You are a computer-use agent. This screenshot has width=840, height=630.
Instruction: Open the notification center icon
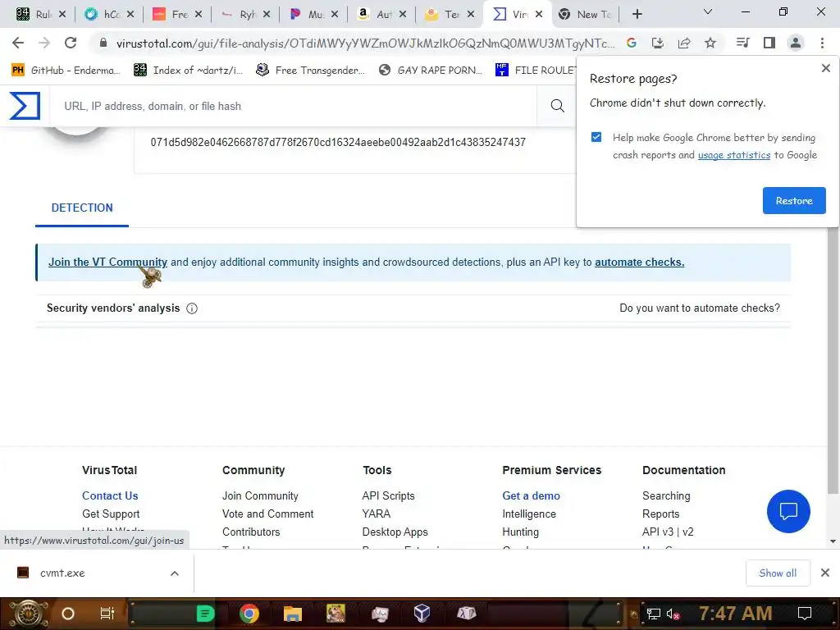point(804,614)
